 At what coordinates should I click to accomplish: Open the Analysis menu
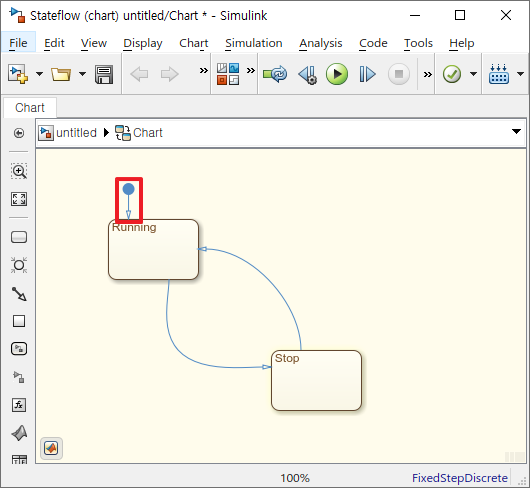(x=320, y=43)
